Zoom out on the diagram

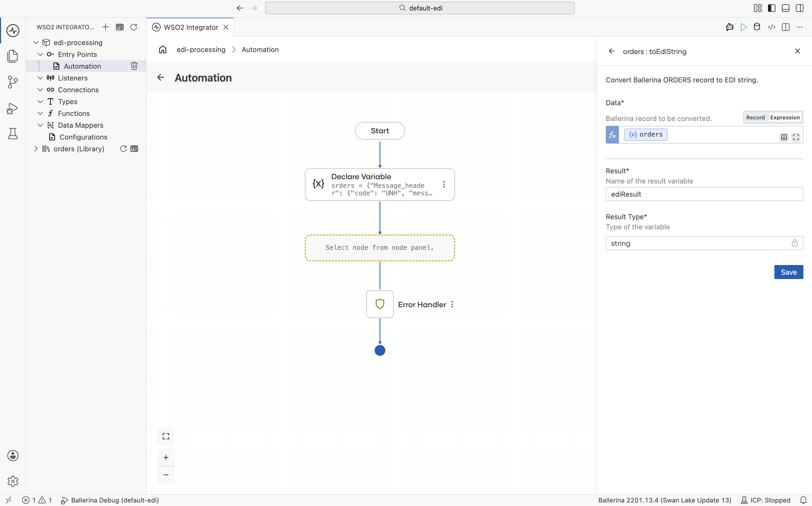[166, 475]
